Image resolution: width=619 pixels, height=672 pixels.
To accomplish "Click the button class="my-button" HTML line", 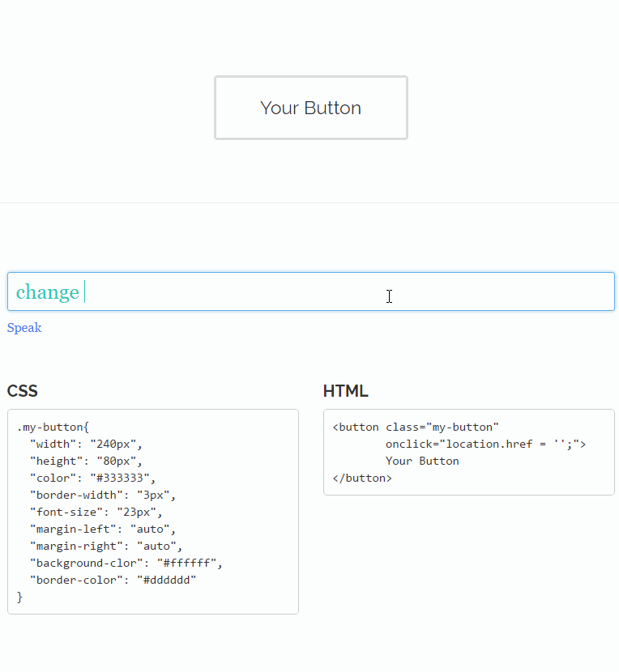I will [416, 427].
